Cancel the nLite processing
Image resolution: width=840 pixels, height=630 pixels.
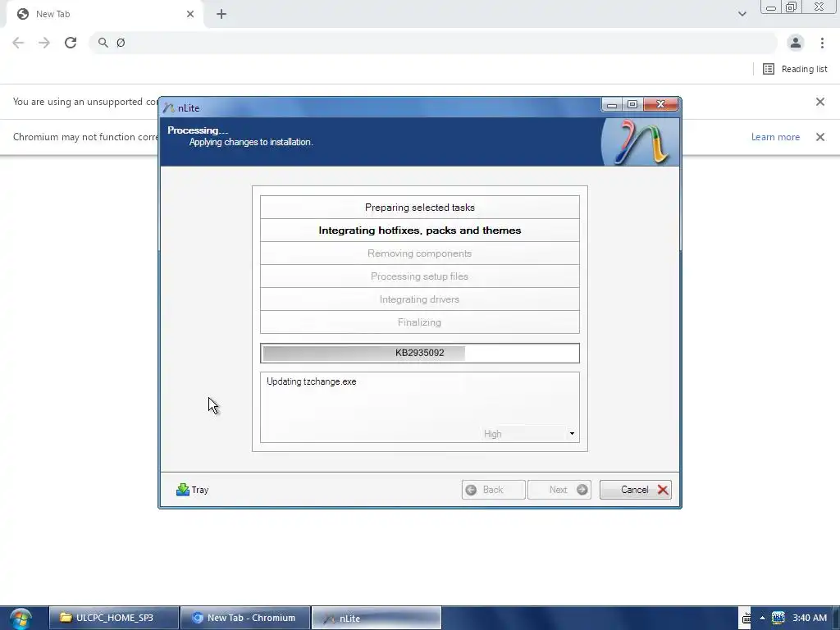pos(636,490)
